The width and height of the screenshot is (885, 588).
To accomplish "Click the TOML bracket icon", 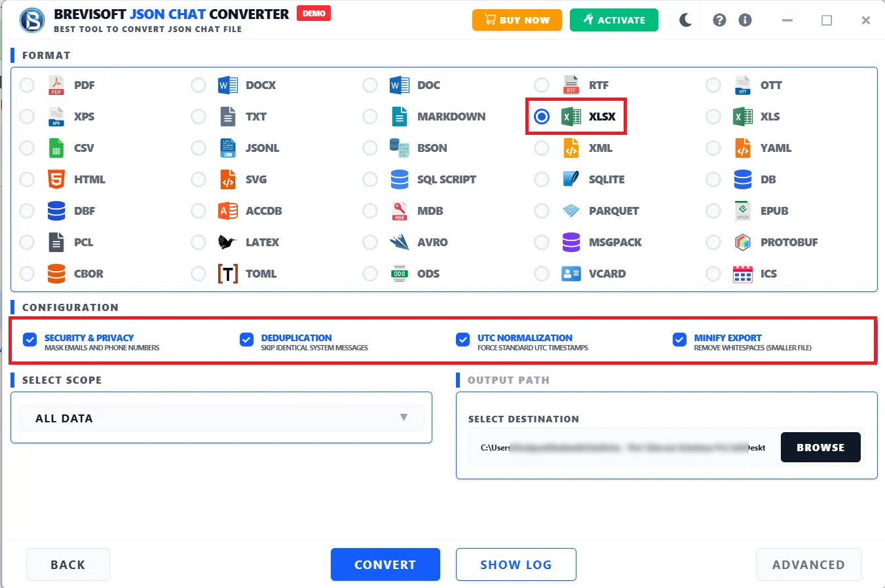I will click(x=228, y=274).
